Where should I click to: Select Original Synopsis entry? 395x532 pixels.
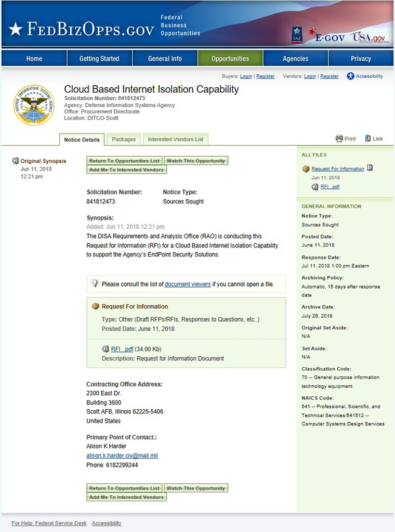[x=43, y=161]
